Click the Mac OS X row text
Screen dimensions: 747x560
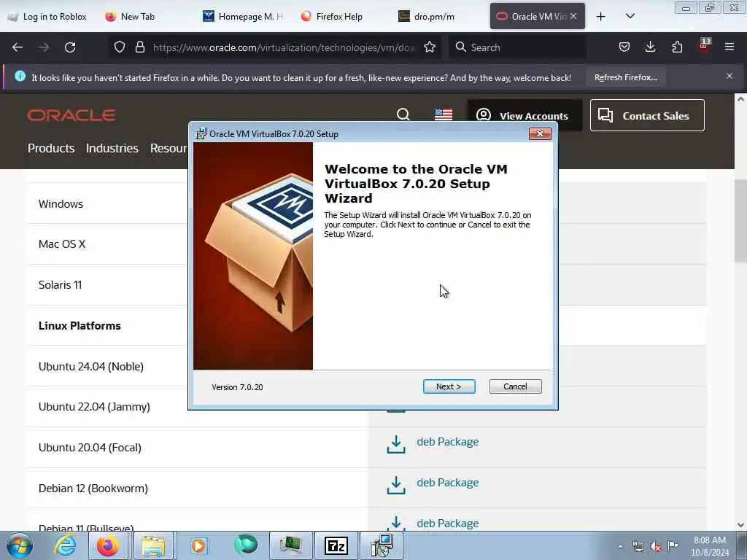(x=62, y=244)
